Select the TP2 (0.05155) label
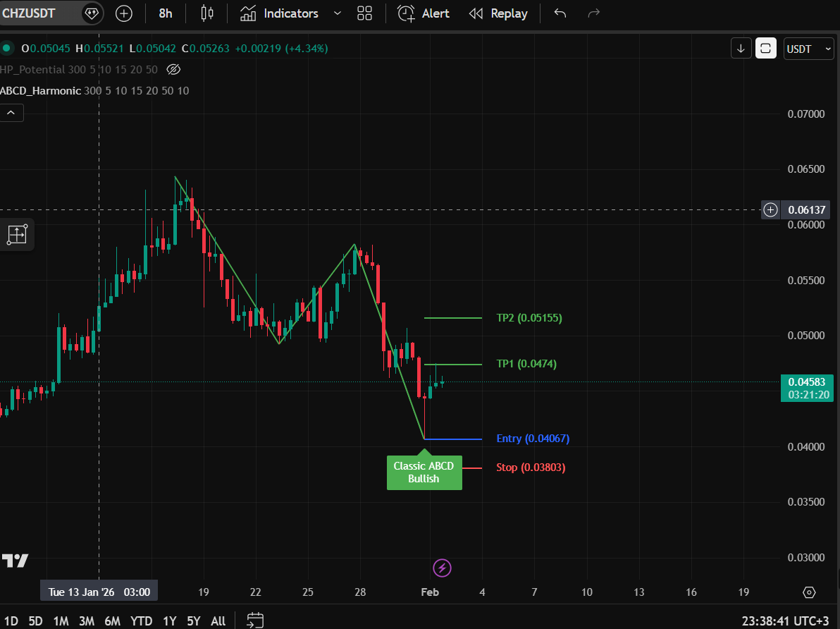 tap(529, 318)
